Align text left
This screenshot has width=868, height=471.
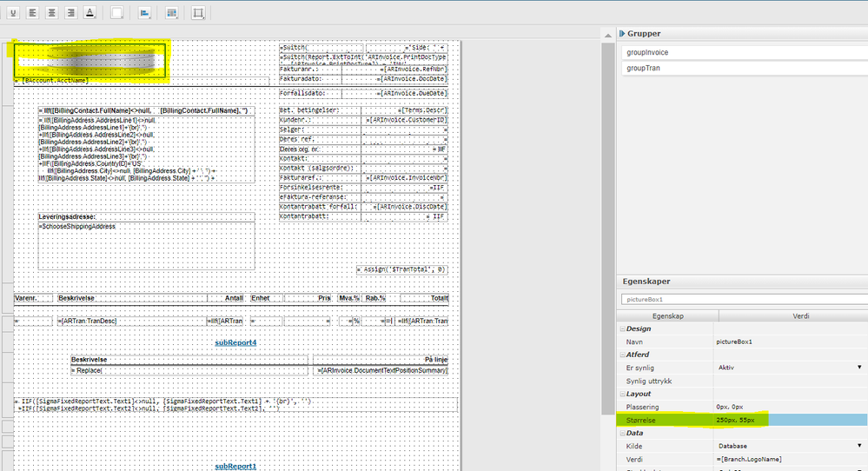pos(33,13)
